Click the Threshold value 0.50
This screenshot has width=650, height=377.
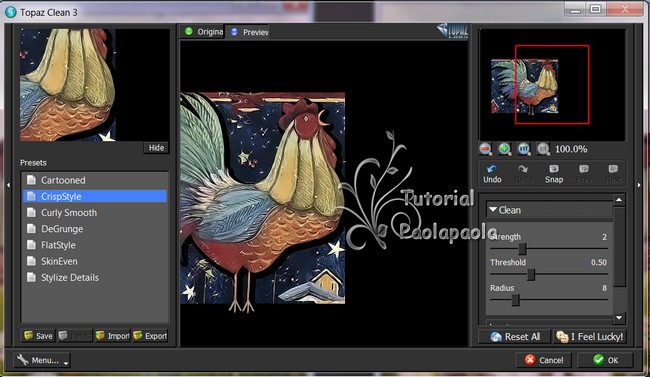(x=599, y=262)
